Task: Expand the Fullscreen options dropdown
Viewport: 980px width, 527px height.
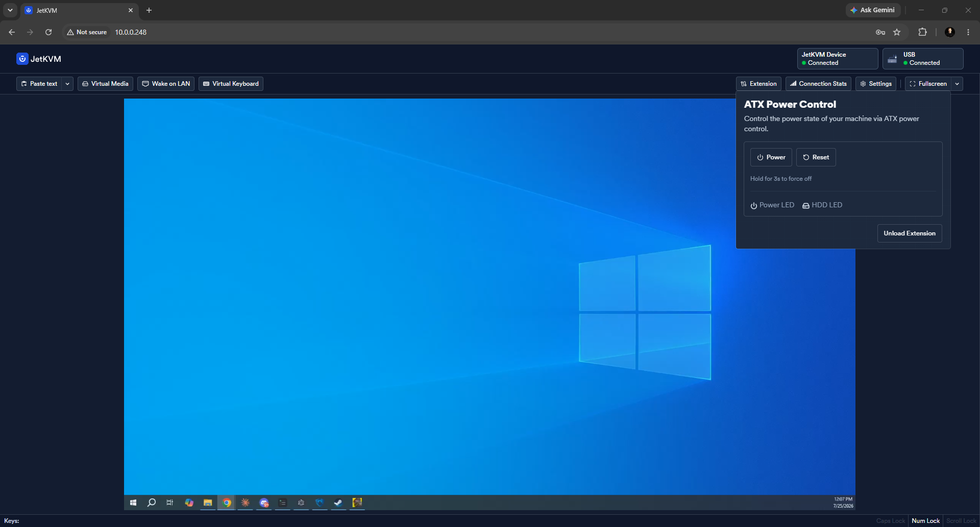Action: pyautogui.click(x=958, y=84)
